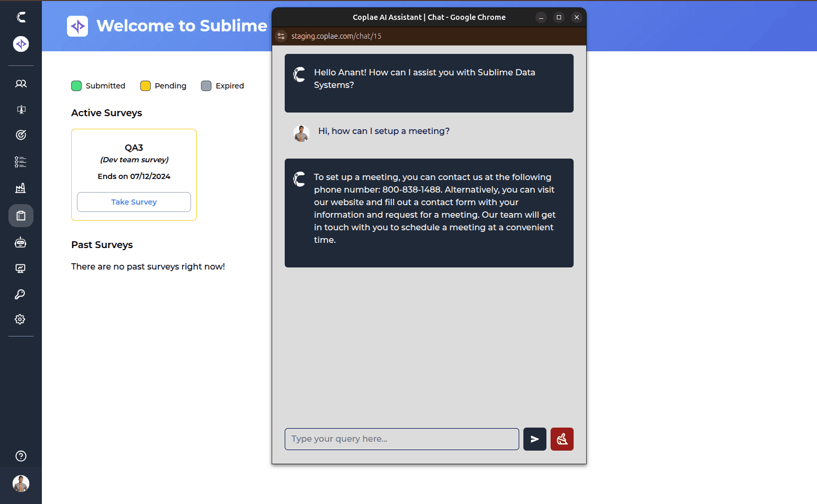The image size is (817, 504).
Task: Open the Sublime workspace icon in sidebar
Action: [x=21, y=44]
